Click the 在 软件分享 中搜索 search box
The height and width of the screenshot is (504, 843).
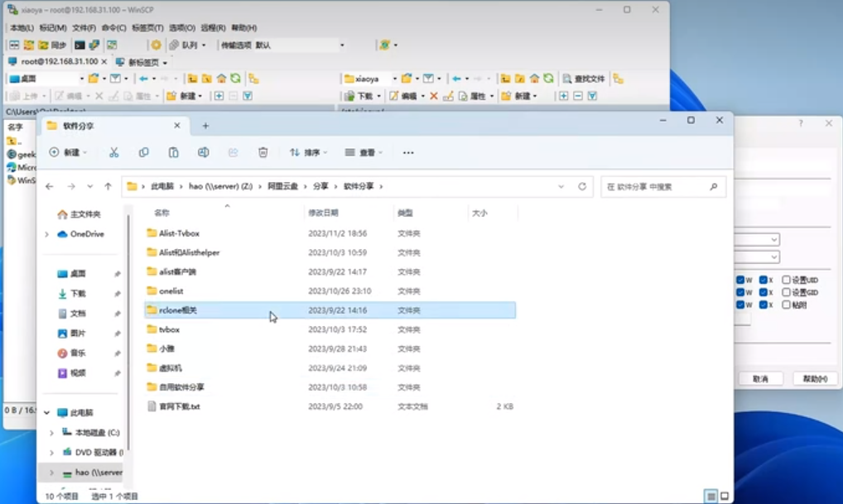pos(658,187)
